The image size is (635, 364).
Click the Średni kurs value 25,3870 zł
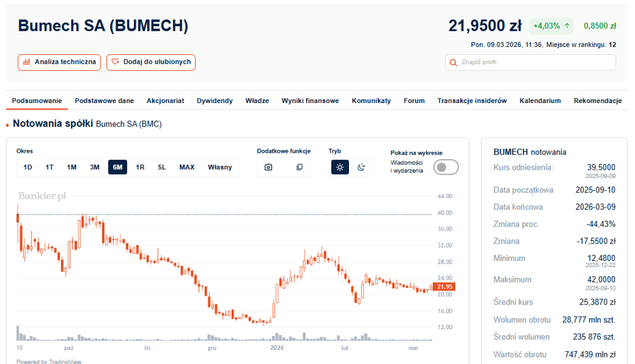point(597,302)
